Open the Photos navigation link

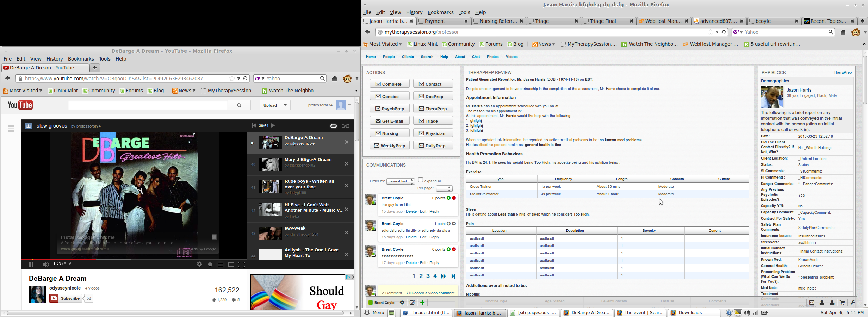point(493,57)
